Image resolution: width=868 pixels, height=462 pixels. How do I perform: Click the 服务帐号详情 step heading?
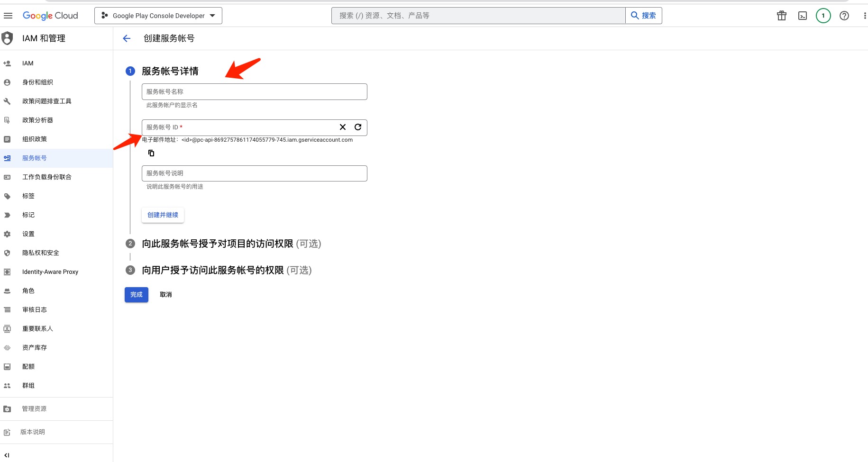[170, 71]
